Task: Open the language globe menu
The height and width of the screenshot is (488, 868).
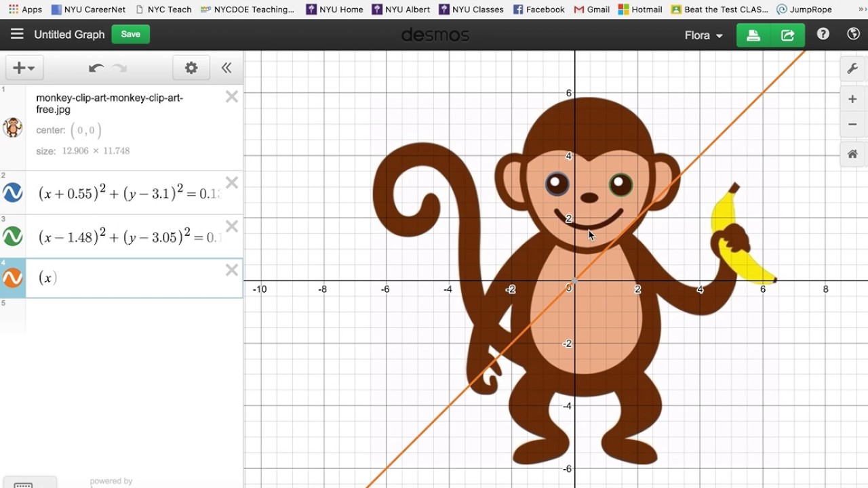Action: [854, 35]
